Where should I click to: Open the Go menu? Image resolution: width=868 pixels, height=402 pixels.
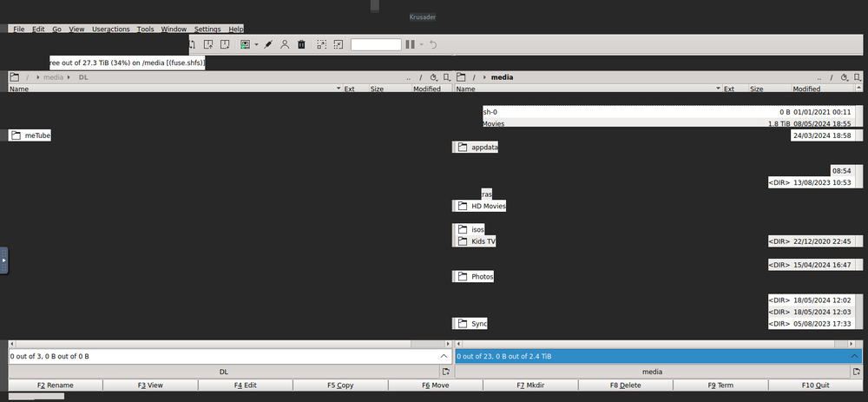click(57, 29)
